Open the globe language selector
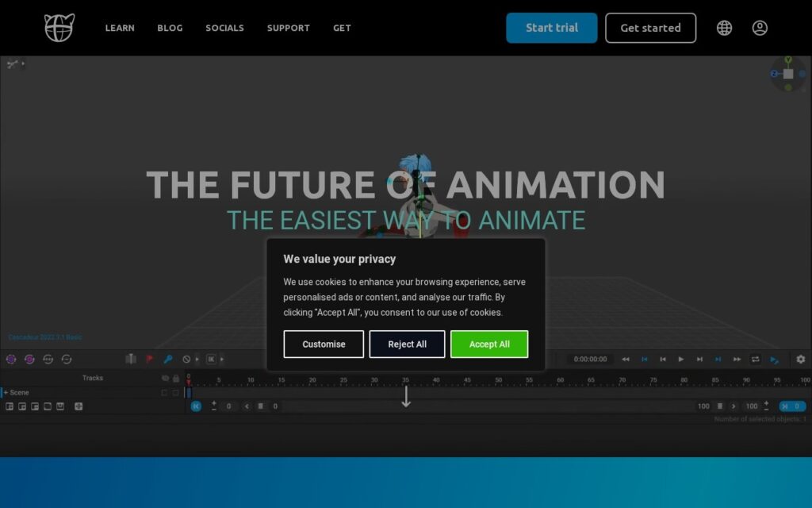Screen dimensions: 812x508 click(724, 28)
